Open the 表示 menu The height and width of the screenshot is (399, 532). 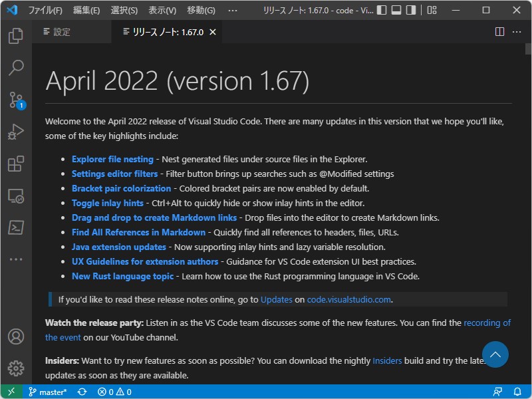162,10
